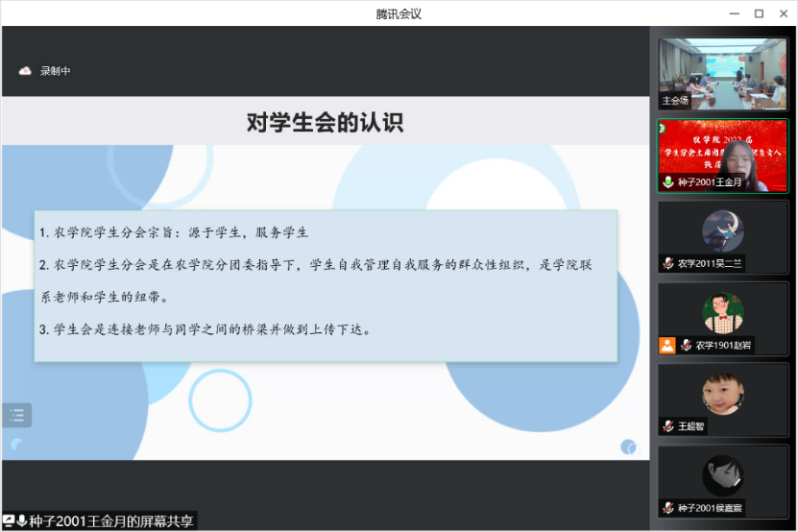The height and width of the screenshot is (532, 798).
Task: Maximize the 腾讯会议 window
Action: [759, 13]
